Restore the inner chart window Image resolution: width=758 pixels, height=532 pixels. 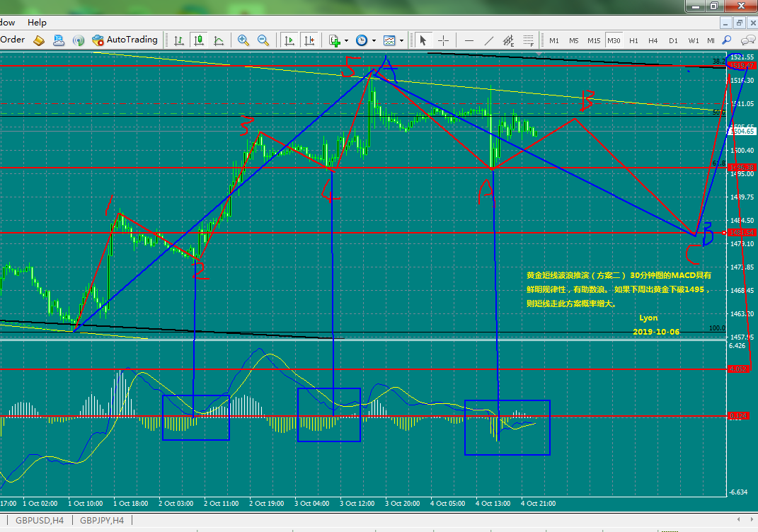click(739, 23)
